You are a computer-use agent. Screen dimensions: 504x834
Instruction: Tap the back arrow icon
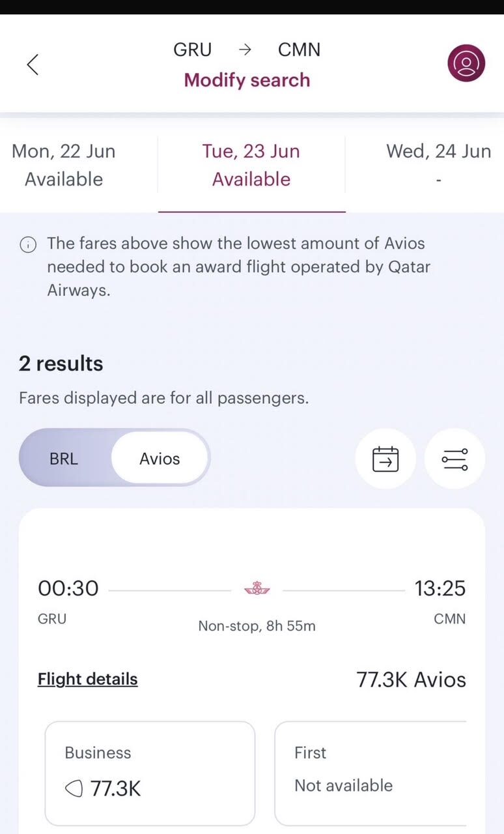click(33, 64)
